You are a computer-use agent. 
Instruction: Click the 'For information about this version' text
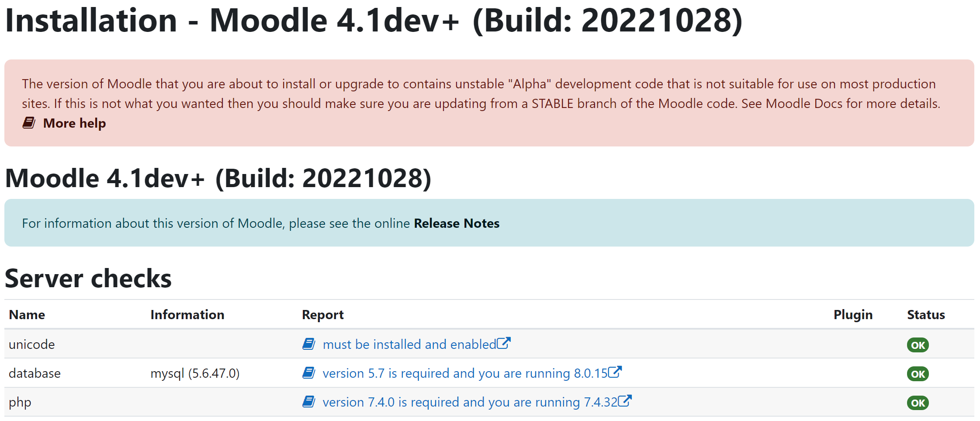click(216, 223)
